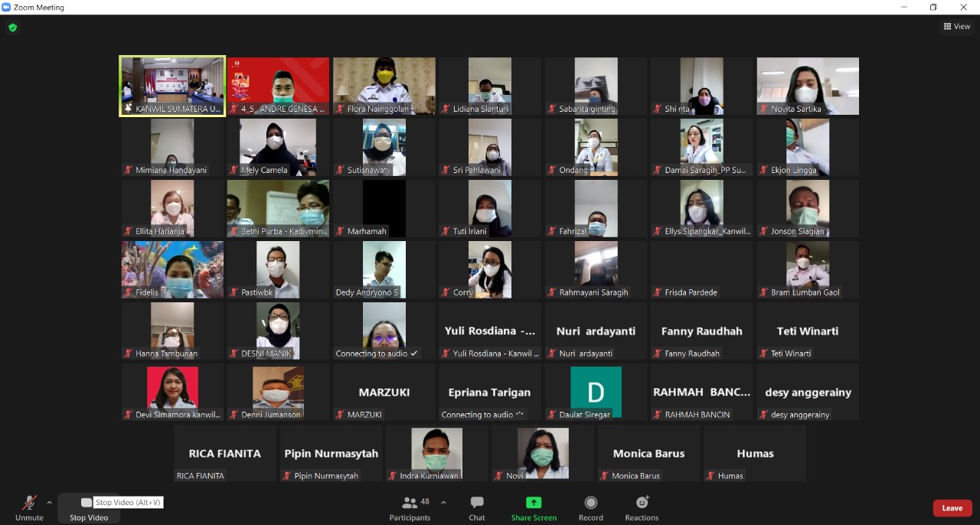Image resolution: width=980 pixels, height=525 pixels.
Task: Expand audio options arrow beside Unmute
Action: [x=49, y=503]
